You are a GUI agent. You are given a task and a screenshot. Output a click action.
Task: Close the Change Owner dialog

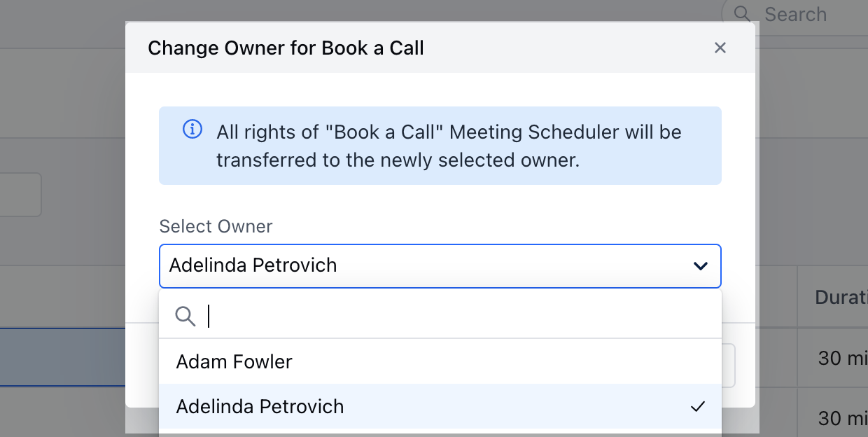[x=720, y=48]
